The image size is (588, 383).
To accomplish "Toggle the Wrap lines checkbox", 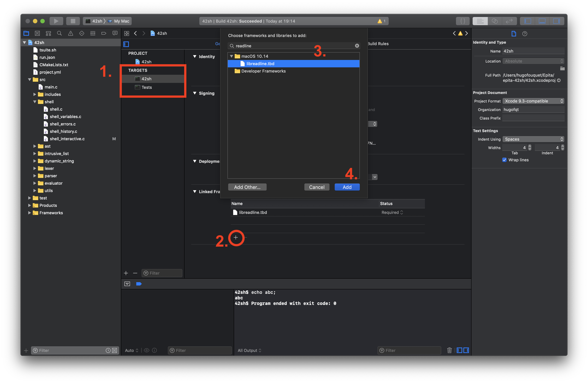I will point(504,160).
